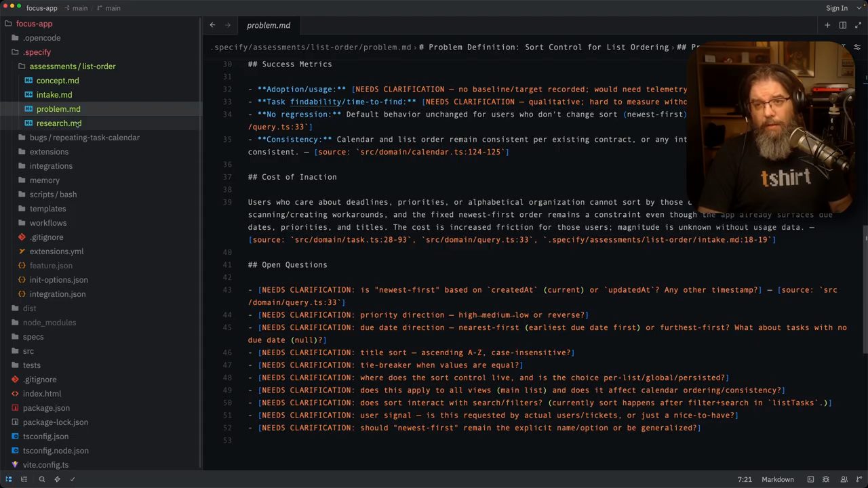
Task: Click the '## Open Questions' heading line
Action: click(x=288, y=265)
